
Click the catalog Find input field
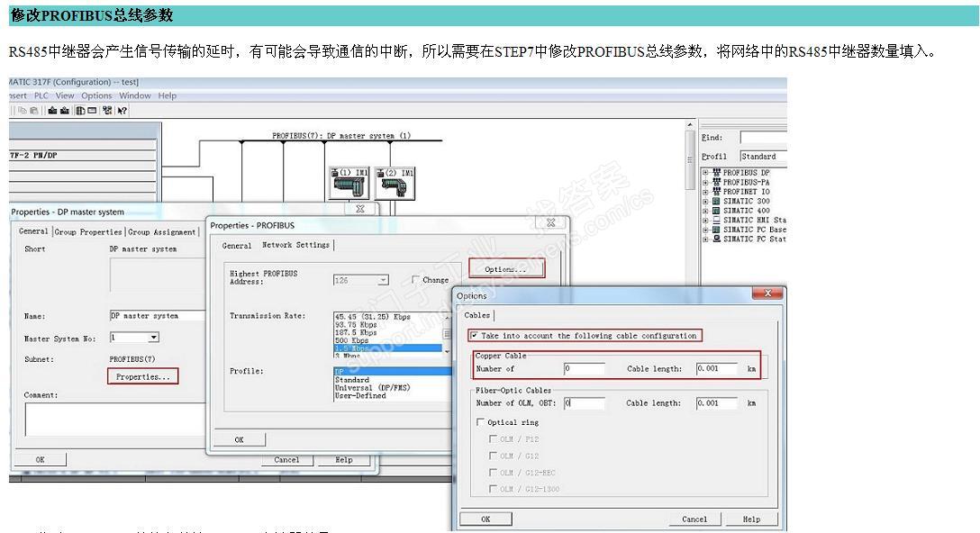[x=763, y=137]
